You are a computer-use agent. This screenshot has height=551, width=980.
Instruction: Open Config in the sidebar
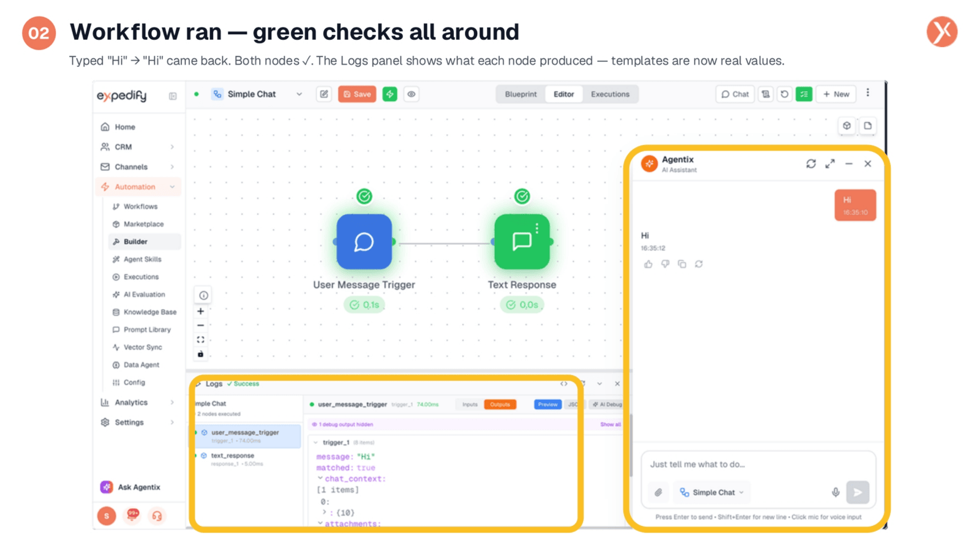(134, 383)
